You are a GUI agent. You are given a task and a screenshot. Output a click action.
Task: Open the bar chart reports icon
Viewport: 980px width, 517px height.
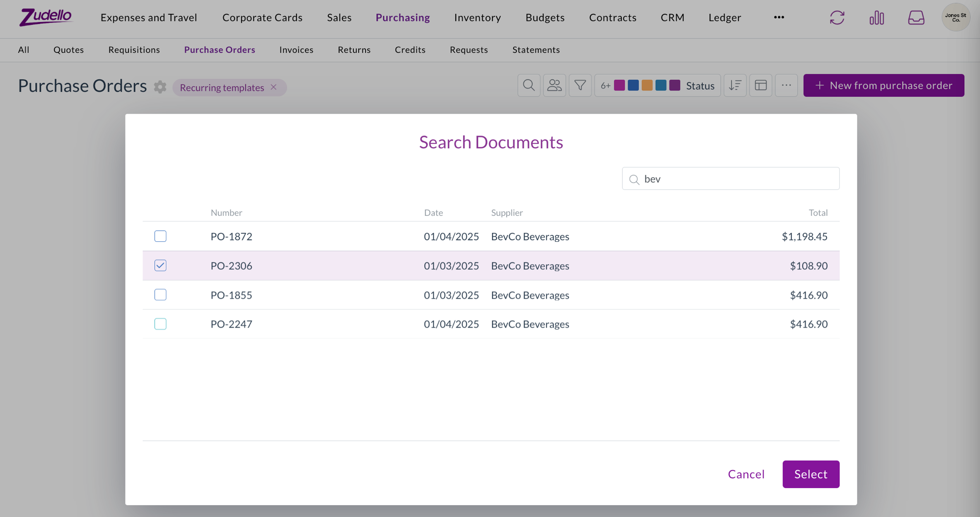[x=877, y=18]
